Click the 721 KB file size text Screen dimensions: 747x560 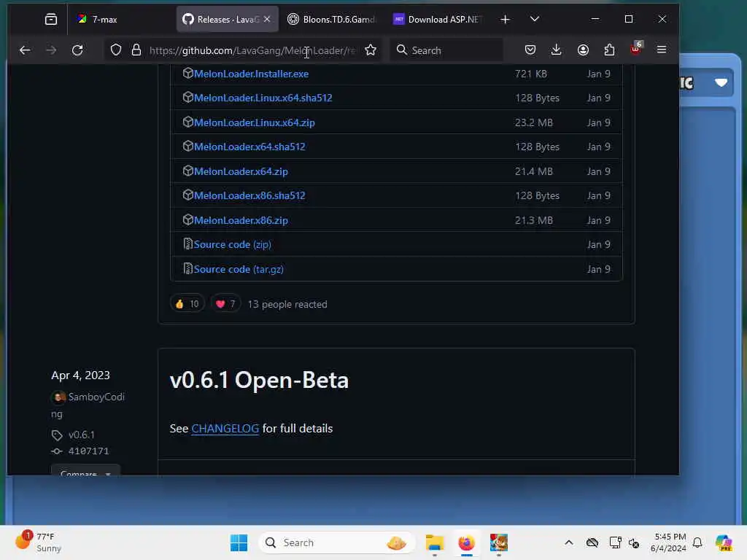point(531,74)
